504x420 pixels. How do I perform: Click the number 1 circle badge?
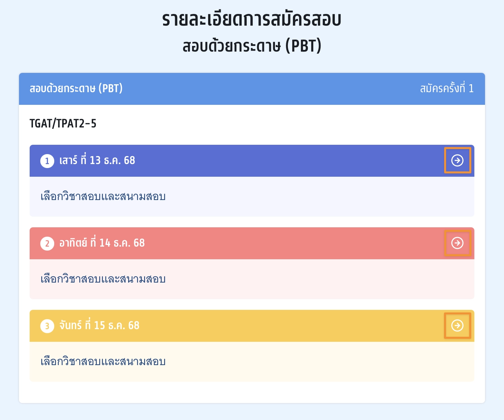pyautogui.click(x=47, y=161)
